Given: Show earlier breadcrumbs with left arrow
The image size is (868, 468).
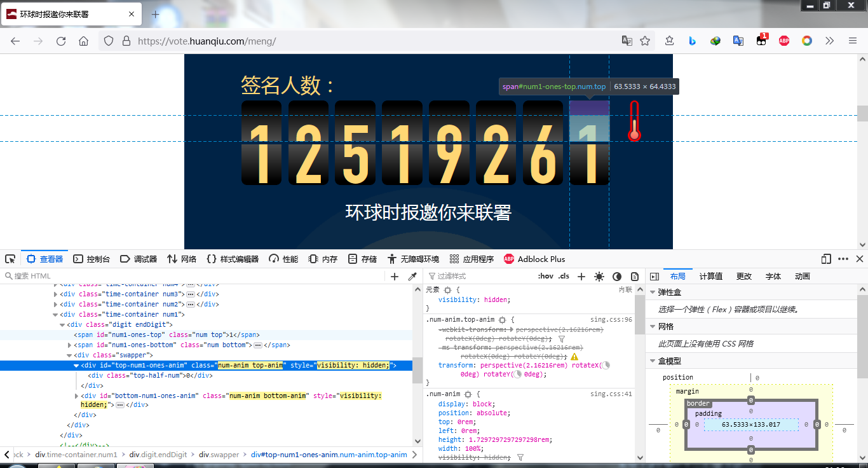Looking at the screenshot, I should [x=7, y=455].
